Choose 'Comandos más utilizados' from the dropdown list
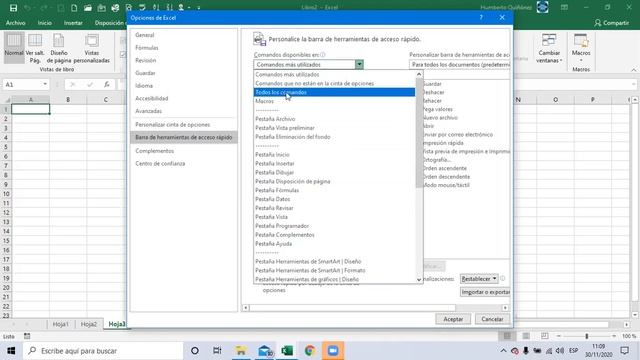 click(x=334, y=75)
